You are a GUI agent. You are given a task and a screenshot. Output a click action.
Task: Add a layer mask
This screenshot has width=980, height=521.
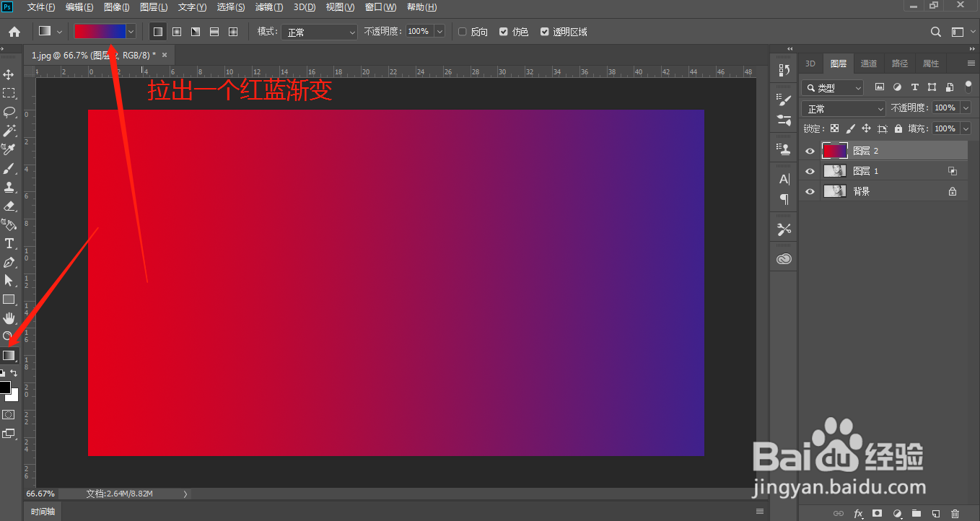[x=878, y=513]
